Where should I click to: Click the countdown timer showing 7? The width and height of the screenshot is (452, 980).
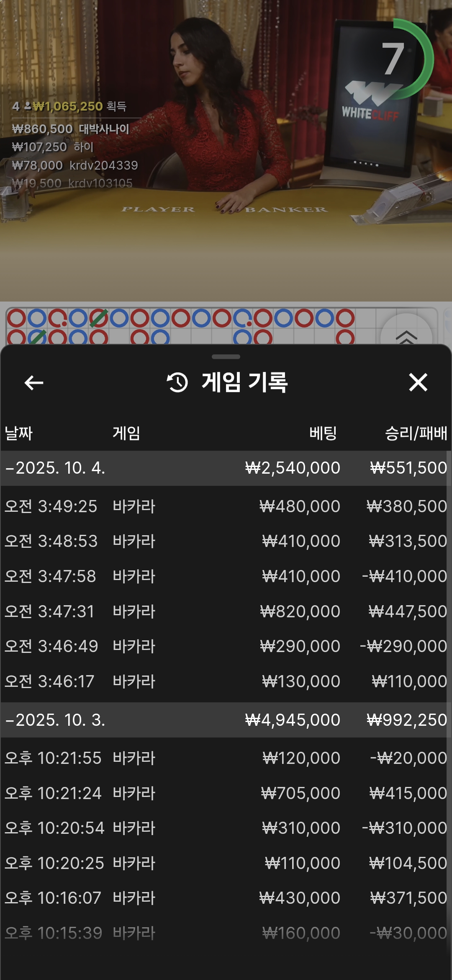pos(393,59)
